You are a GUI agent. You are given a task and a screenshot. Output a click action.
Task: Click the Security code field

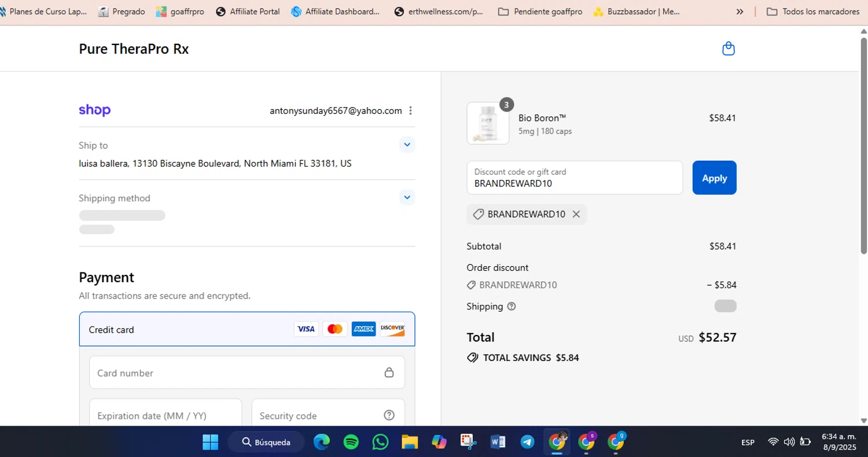tap(328, 414)
